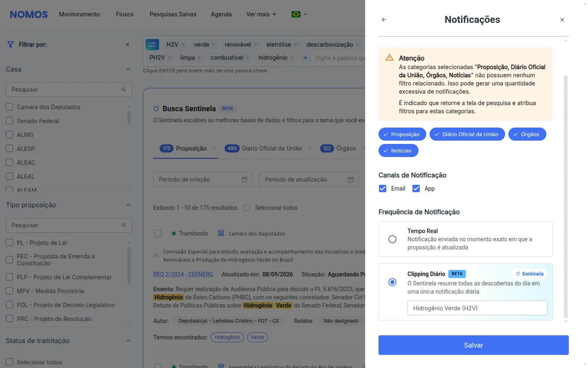Switch to Diário Oficial da União tab

[264, 148]
